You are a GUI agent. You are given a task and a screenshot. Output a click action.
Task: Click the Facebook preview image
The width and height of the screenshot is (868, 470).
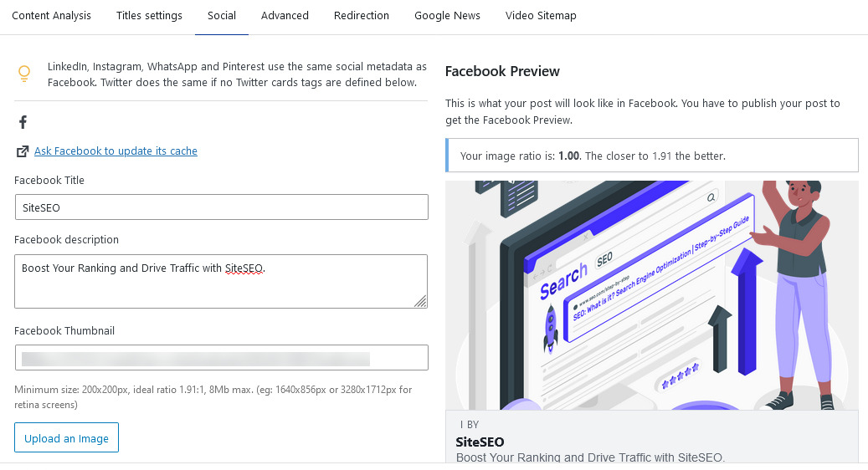[652, 295]
